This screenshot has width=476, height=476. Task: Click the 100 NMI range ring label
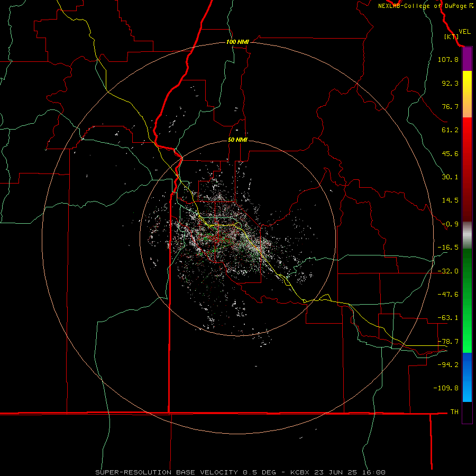pyautogui.click(x=237, y=42)
